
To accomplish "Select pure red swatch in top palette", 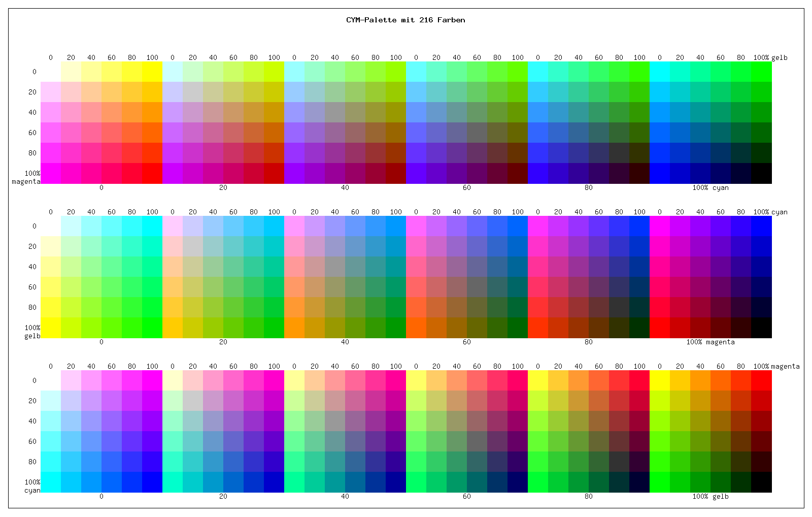I will tap(152, 173).
